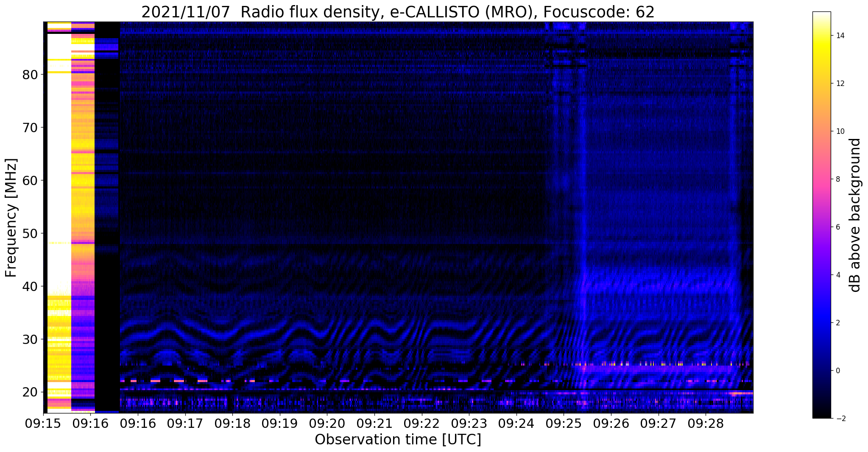Click the 09:23 time tick label
This screenshot has width=868, height=452.
tap(469, 424)
